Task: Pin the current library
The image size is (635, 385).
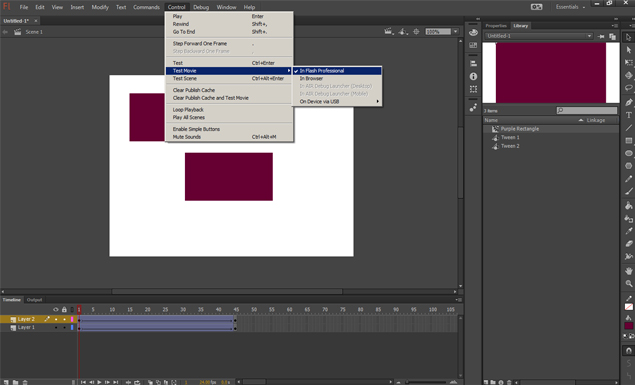Action: 601,36
